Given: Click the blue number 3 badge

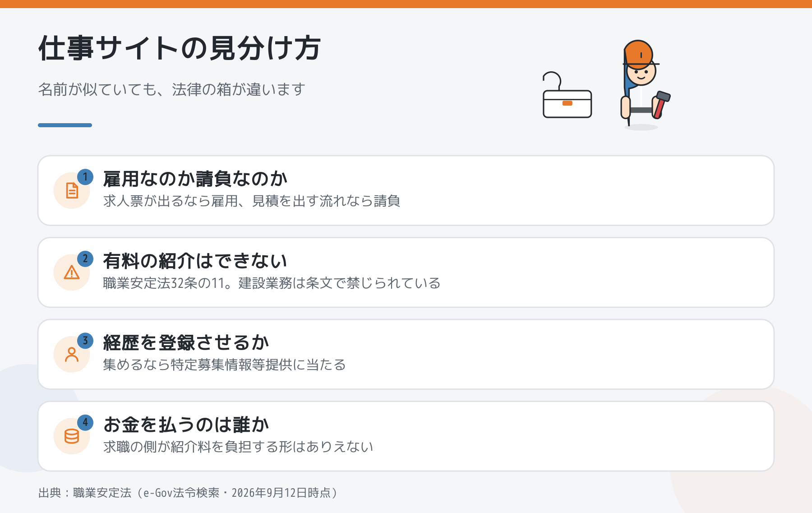Looking at the screenshot, I should pos(85,341).
